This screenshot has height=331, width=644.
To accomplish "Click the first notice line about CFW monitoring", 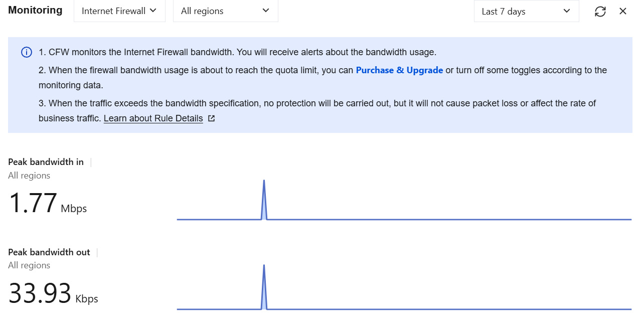I will coord(237,52).
